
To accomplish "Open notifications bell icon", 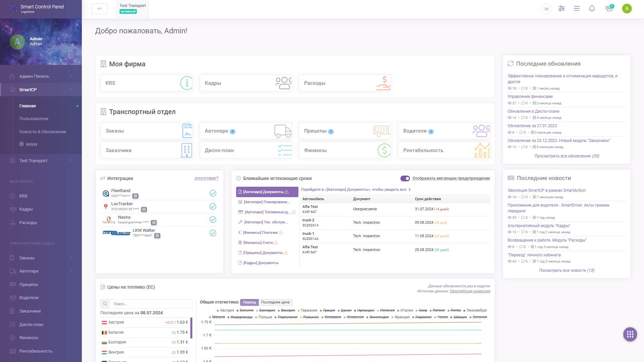I will (x=592, y=9).
